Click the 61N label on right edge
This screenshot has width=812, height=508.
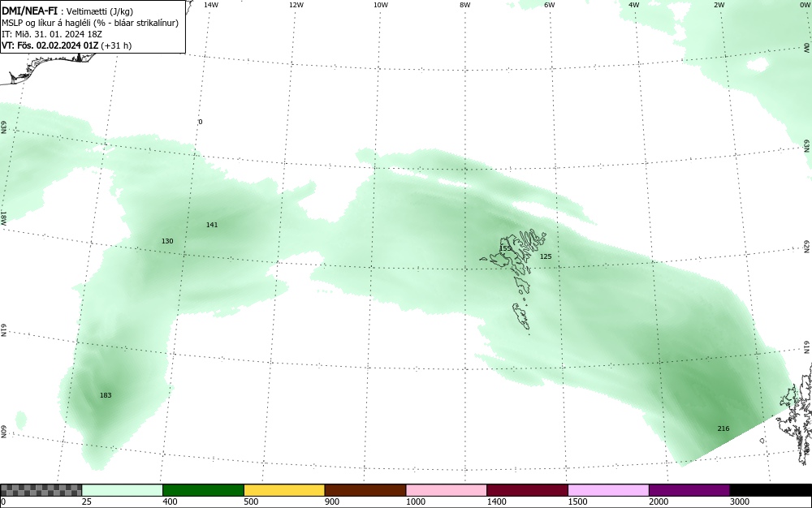(x=807, y=347)
